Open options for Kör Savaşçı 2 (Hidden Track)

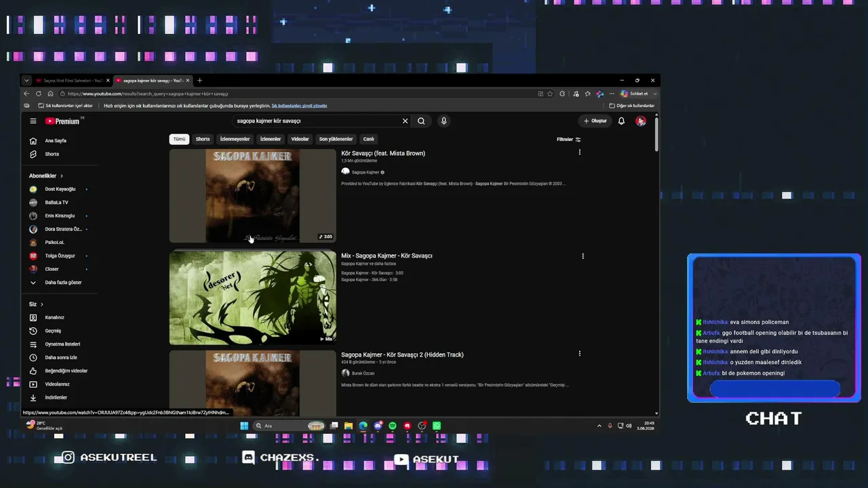[579, 354]
